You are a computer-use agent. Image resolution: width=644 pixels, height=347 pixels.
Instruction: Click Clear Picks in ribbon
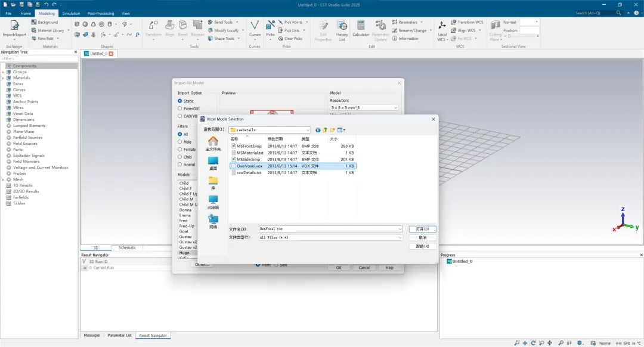290,39
